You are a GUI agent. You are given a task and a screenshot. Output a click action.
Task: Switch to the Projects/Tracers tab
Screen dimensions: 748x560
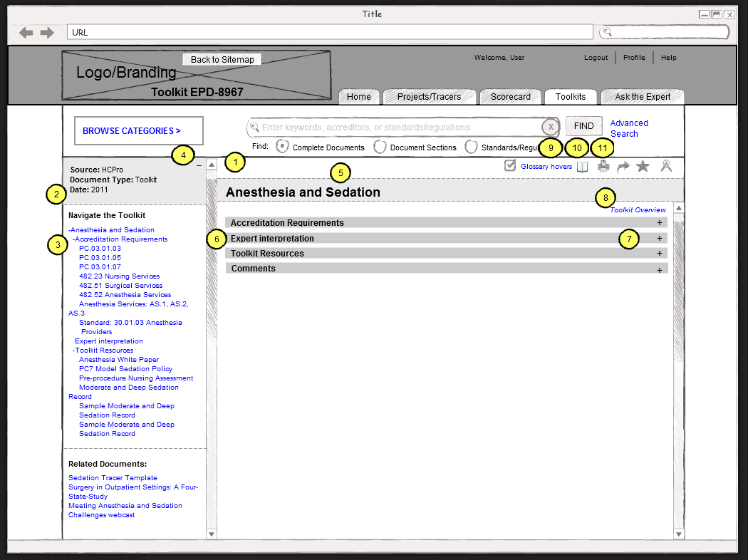click(x=430, y=97)
